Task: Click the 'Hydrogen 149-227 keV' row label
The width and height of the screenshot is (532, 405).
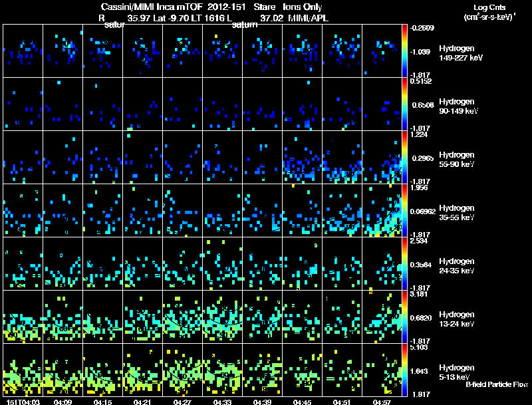Action: (x=461, y=53)
